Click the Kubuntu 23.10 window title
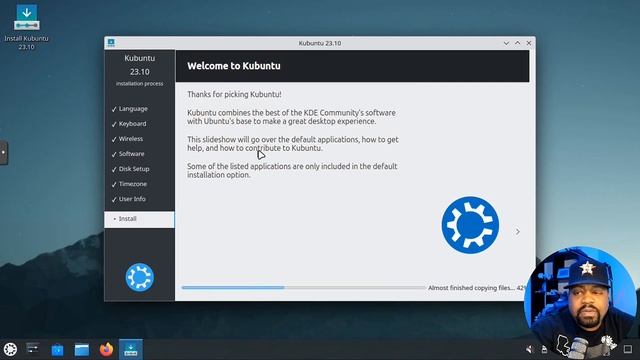Screen dimensions: 640x360 click(320, 43)
